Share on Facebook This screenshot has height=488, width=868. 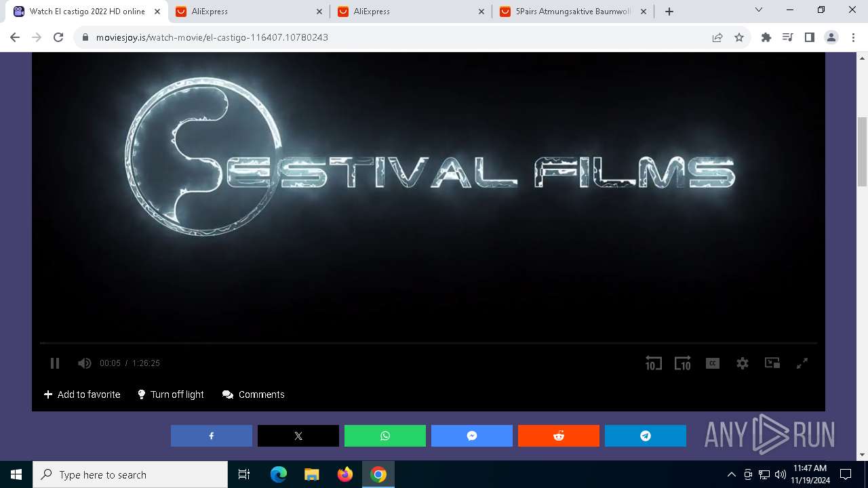pos(212,436)
